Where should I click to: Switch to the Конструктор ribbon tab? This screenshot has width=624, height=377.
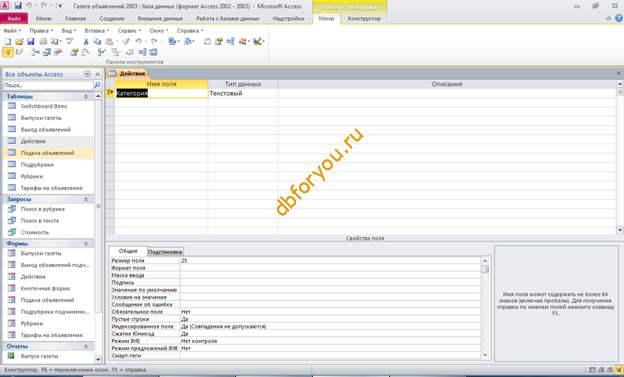click(364, 19)
